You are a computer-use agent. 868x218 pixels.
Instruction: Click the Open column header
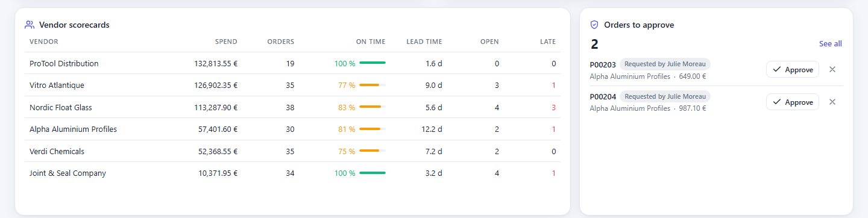click(489, 42)
